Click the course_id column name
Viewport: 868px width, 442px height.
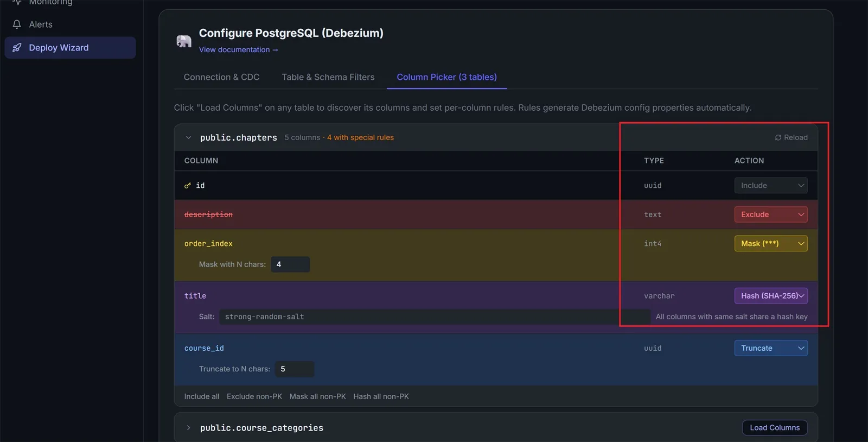tap(204, 349)
